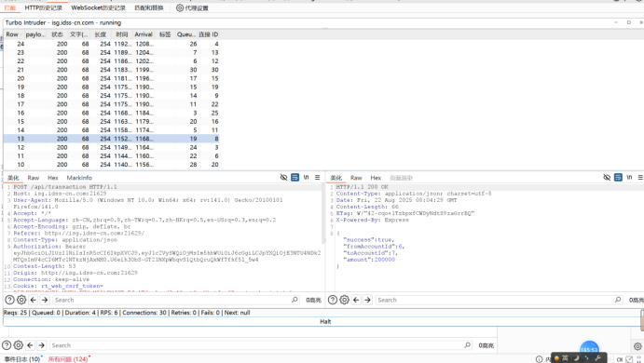Click the blue 185:53 timer bubble
The height and width of the screenshot is (363, 644).
point(589,349)
